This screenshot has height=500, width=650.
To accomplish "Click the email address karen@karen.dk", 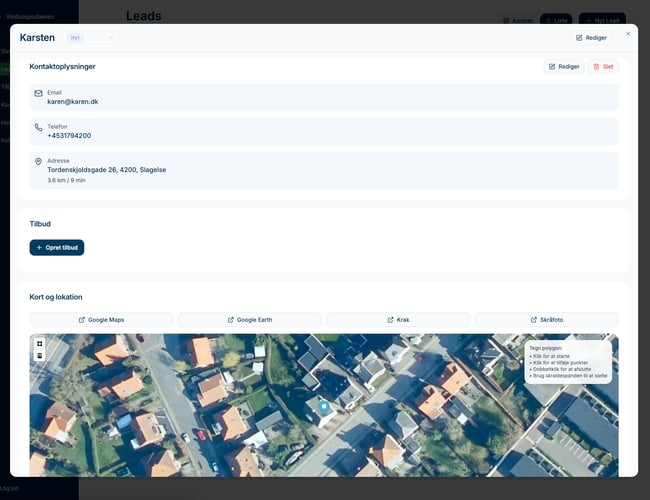I will [73, 101].
